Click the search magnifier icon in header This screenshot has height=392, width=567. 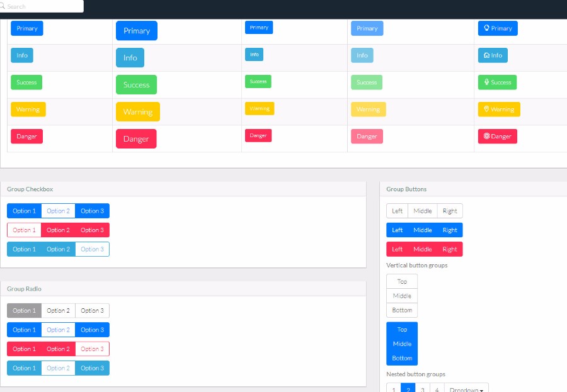[x=2, y=6]
